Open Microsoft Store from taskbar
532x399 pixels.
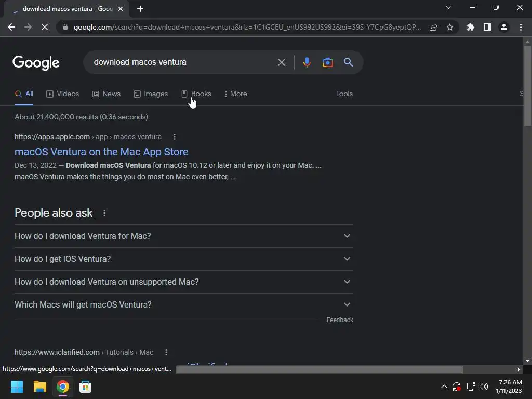click(x=86, y=387)
